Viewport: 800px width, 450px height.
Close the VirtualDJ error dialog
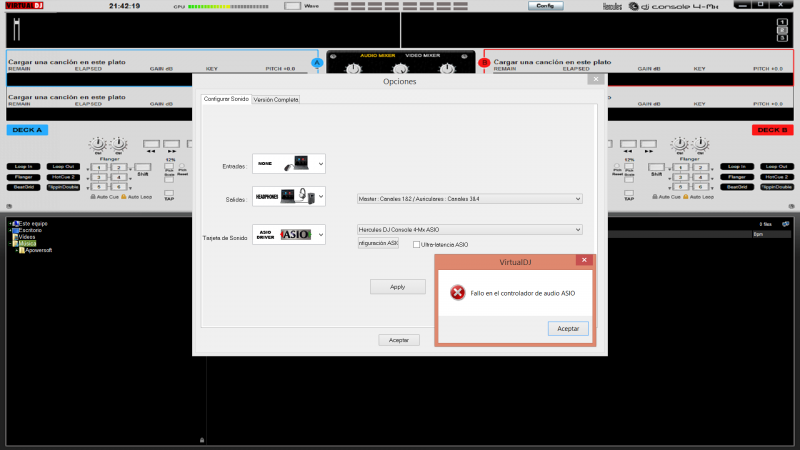pos(584,260)
